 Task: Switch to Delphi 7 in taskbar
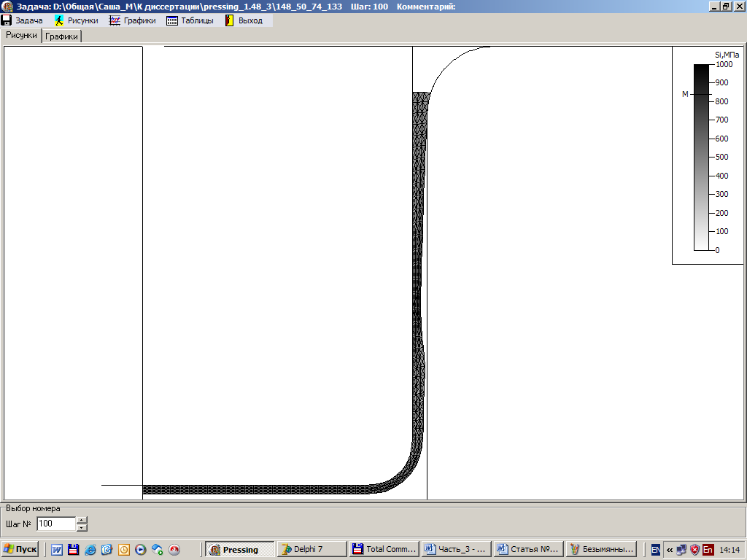click(x=311, y=550)
